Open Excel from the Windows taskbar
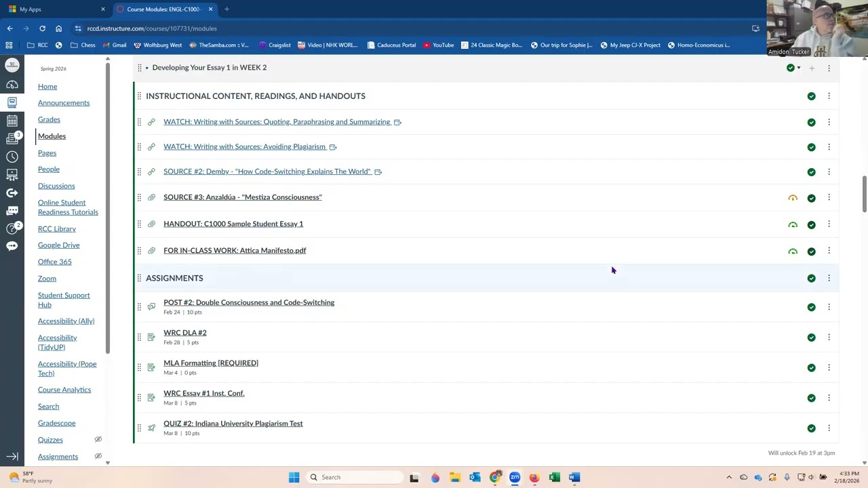 click(x=554, y=477)
